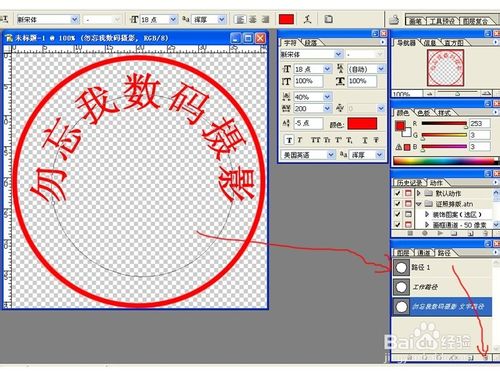Click stop button in Actions panel
The image size is (500, 375).
pos(410,233)
